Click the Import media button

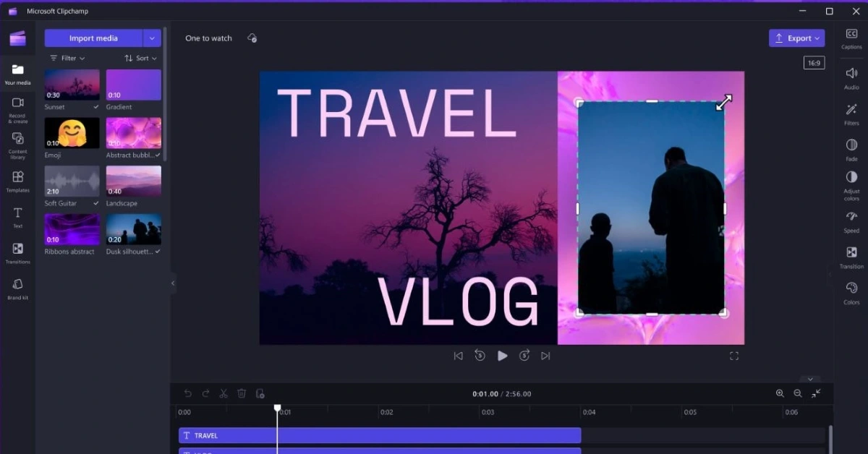click(x=93, y=38)
